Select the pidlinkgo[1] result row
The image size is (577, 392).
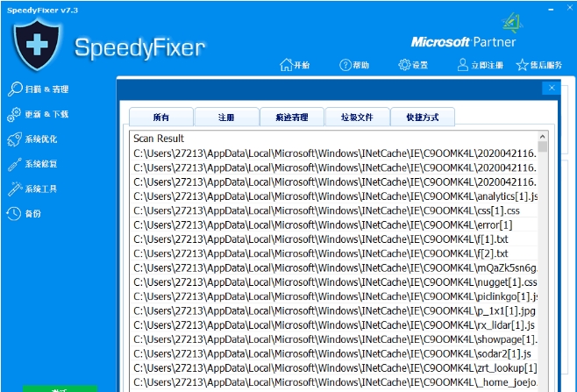click(334, 296)
